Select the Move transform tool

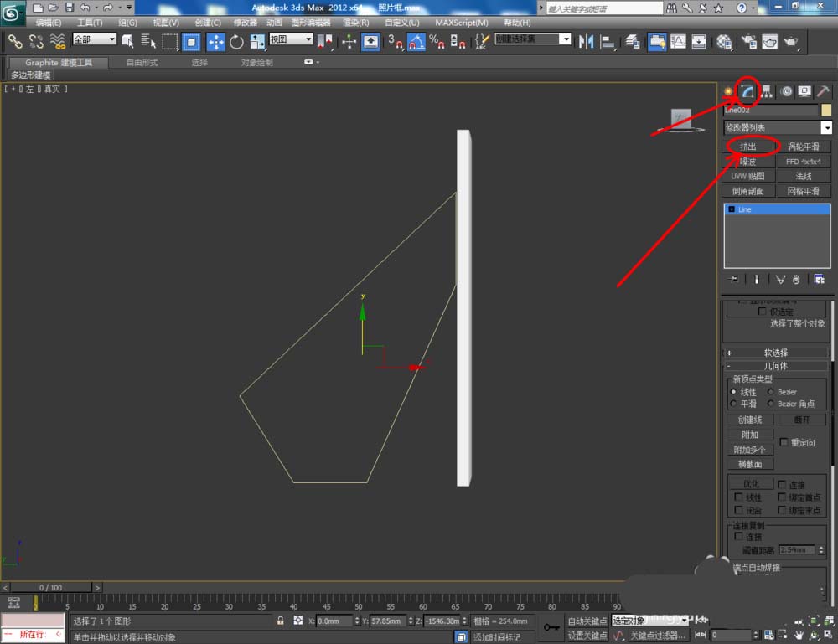click(216, 42)
